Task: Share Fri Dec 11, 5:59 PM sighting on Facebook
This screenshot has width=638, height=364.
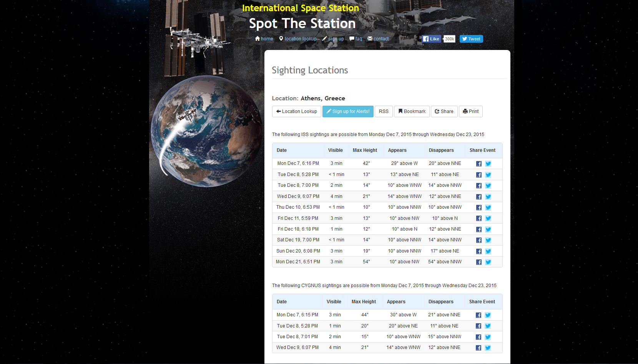Action: pyautogui.click(x=479, y=218)
